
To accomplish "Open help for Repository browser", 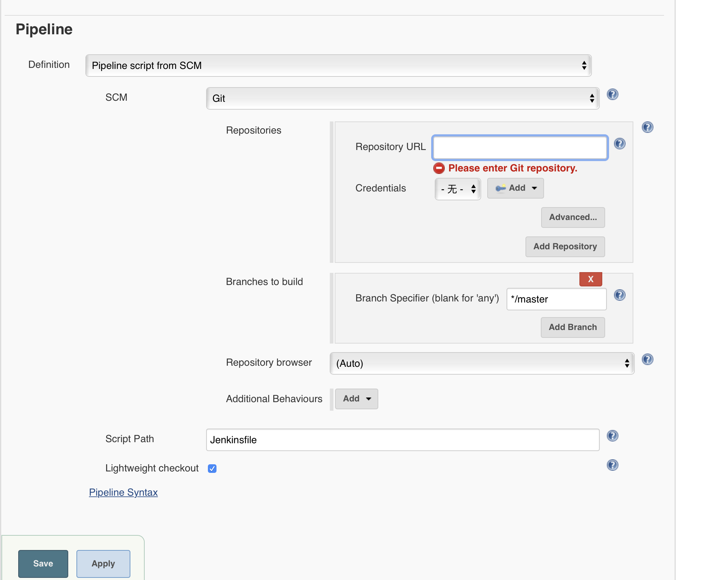I will pos(647,359).
